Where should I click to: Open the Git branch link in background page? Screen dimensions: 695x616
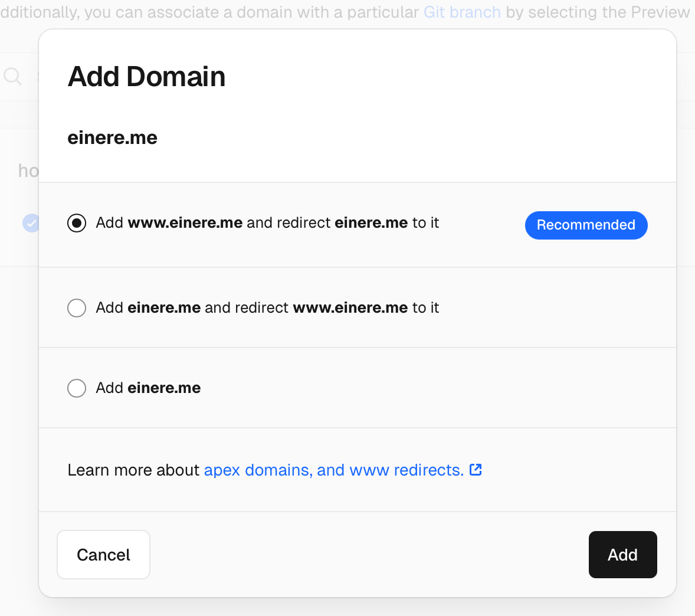[462, 12]
